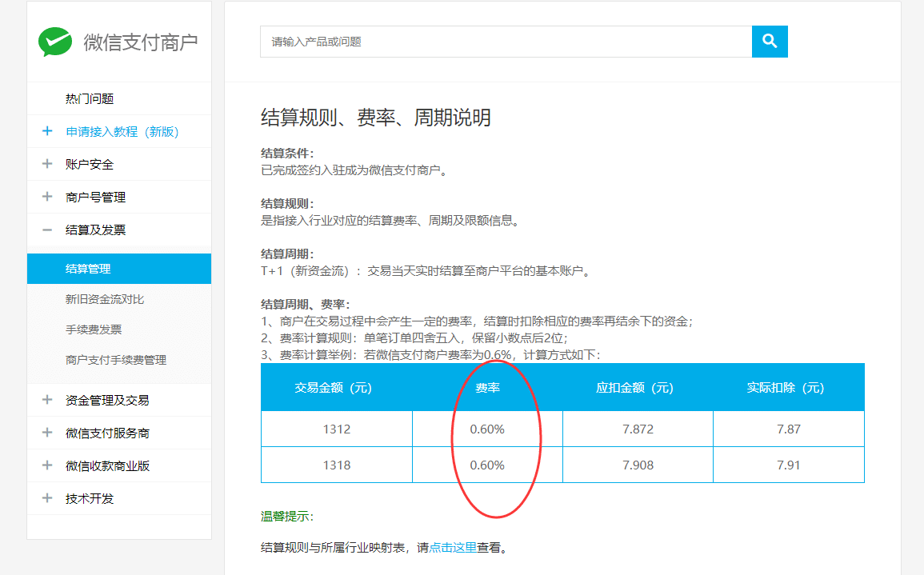Click 微信支付商户 header title
This screenshot has height=575, width=924.
(x=140, y=42)
